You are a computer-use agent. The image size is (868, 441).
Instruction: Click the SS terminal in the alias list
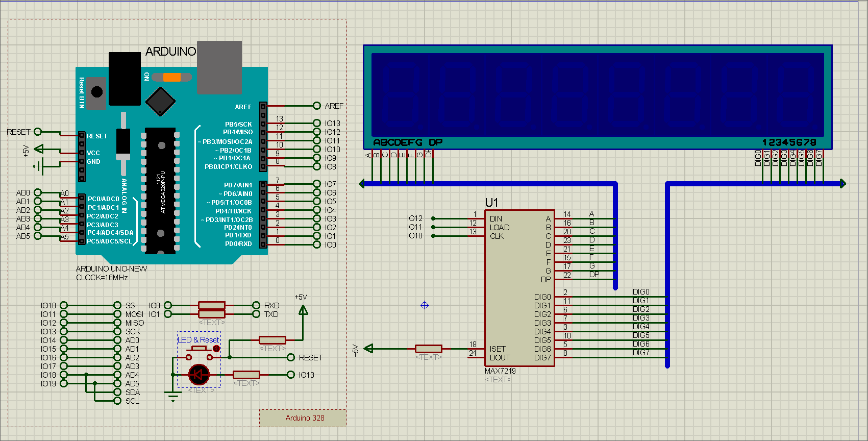(117, 305)
